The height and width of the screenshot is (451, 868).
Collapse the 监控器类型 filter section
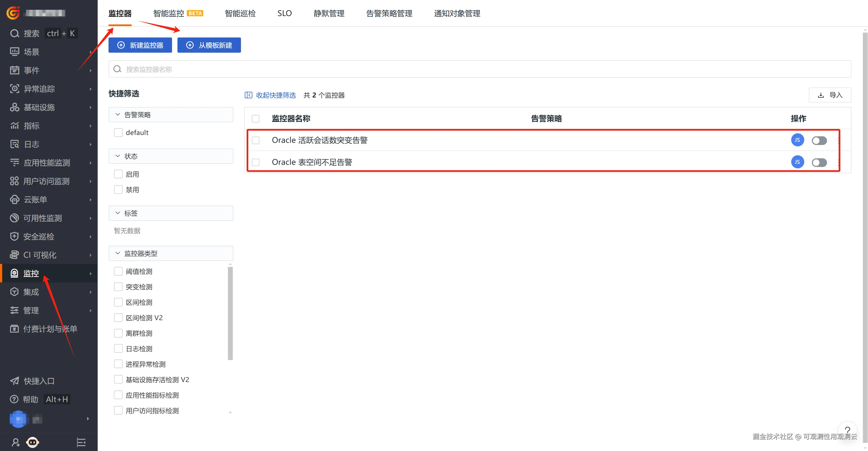click(x=117, y=253)
